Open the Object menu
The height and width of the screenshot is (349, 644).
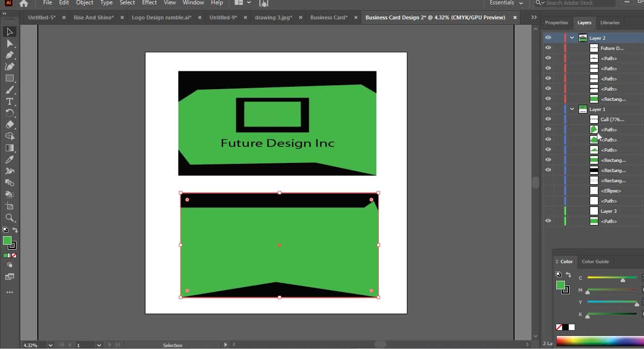tap(84, 3)
